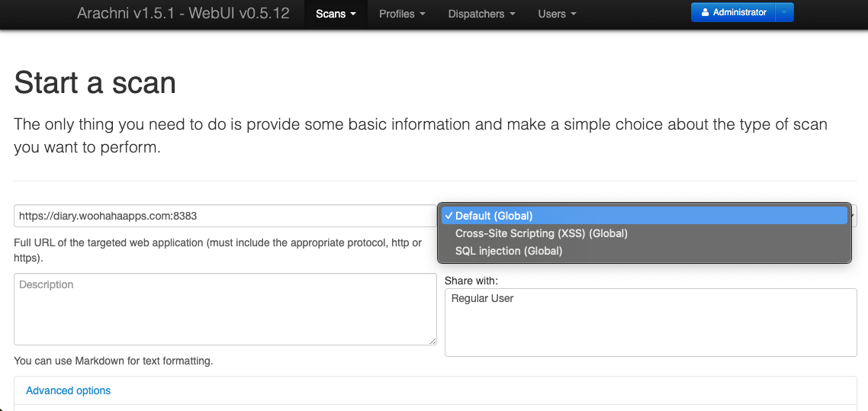Expand Advanced options section

[x=68, y=390]
